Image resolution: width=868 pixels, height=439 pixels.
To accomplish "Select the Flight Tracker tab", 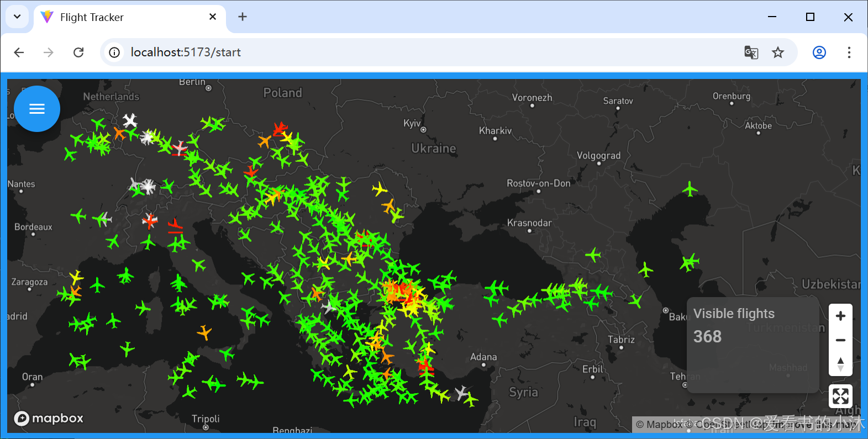I will [x=130, y=17].
